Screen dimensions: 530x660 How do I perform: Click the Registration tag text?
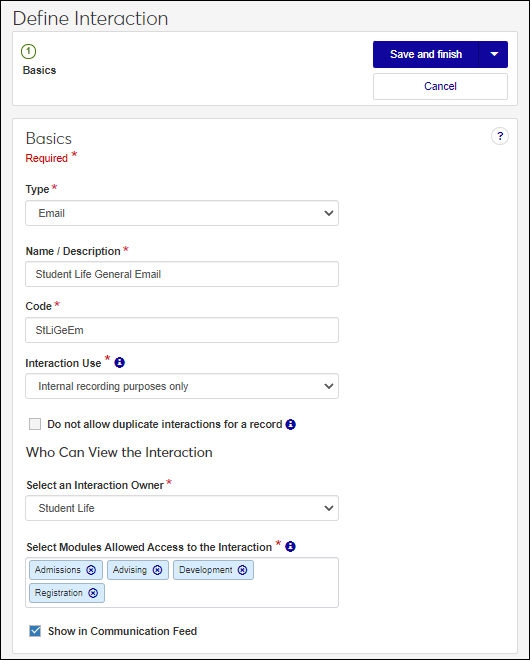click(x=59, y=593)
